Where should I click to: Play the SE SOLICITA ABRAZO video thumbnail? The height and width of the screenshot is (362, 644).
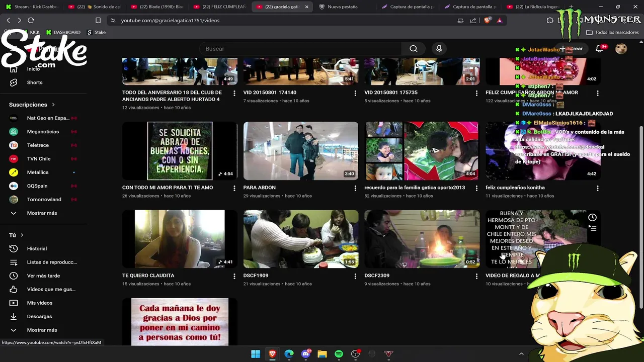click(180, 151)
